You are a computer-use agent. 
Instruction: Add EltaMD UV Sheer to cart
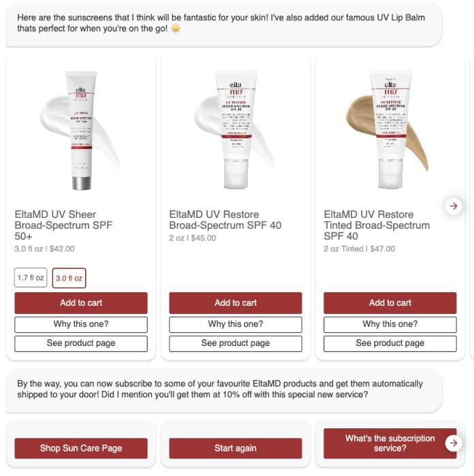(81, 302)
